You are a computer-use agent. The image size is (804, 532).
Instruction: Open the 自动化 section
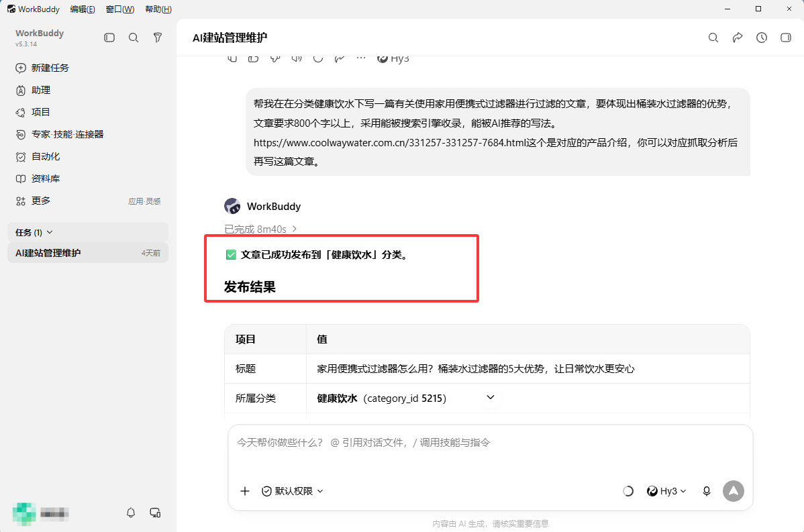click(38, 156)
